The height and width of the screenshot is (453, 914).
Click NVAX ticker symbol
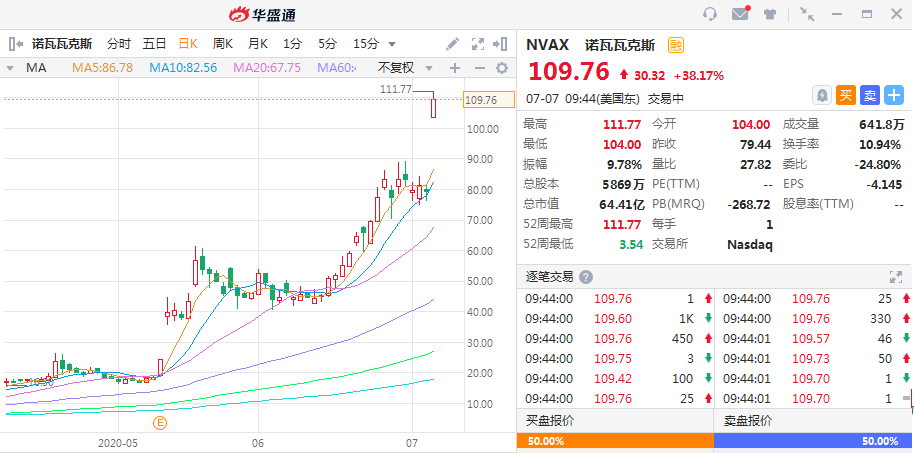click(x=549, y=45)
